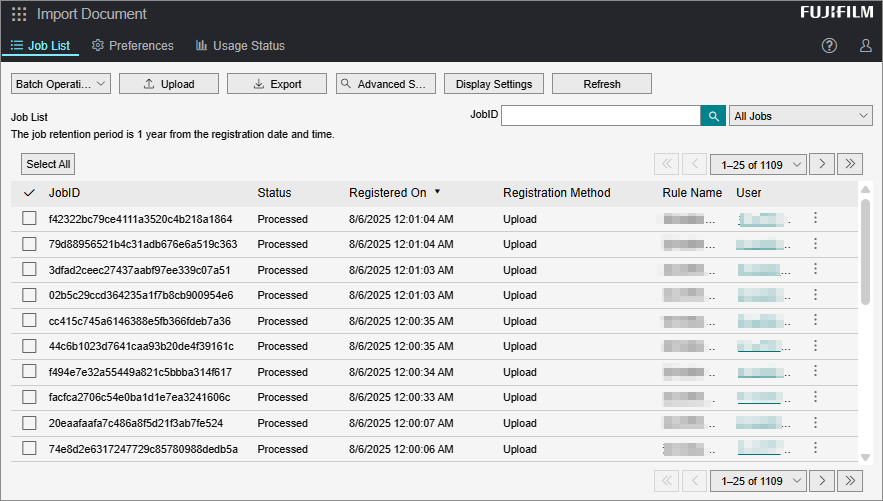Screen dimensions: 883x501
Task: Tick the checkbox for job facfca2706c54e0ba1d1e7ea3241606c
Action: coord(29,397)
